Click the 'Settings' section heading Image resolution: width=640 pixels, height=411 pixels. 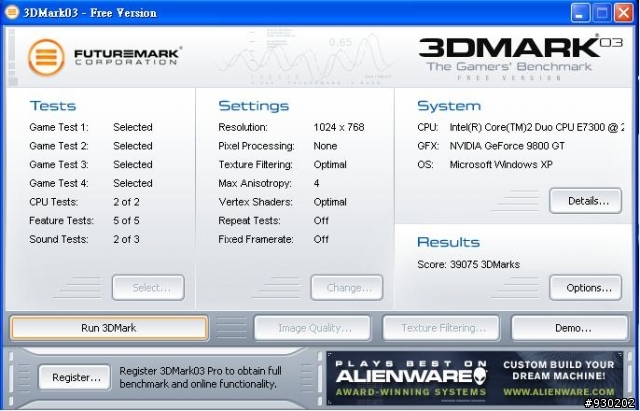[x=253, y=106]
